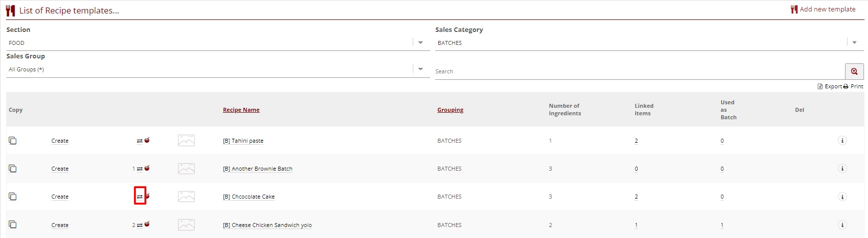Sort by Grouping column header
Viewport: 868px width, 238px height.
click(x=450, y=110)
